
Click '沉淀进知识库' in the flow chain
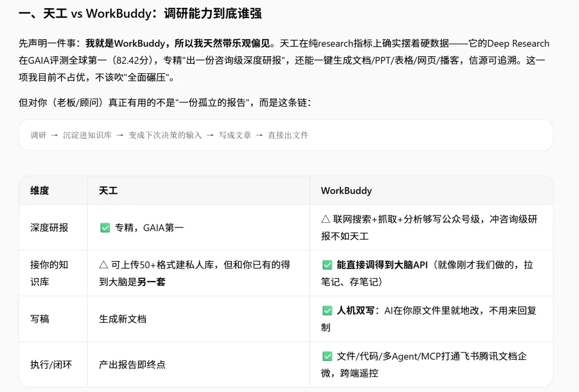(x=87, y=135)
